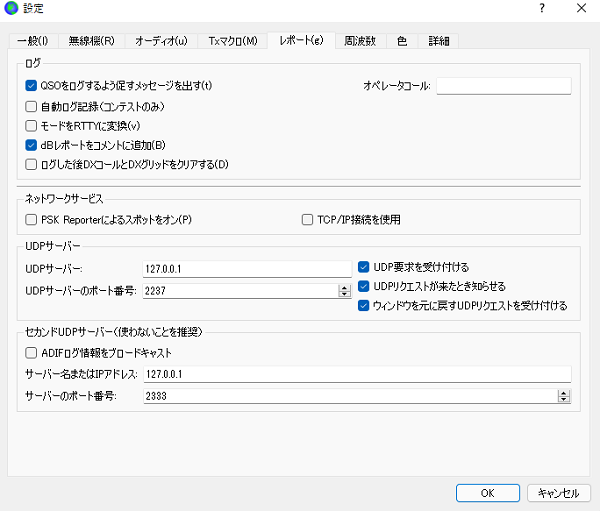Click the オペレータコール input field

click(503, 86)
